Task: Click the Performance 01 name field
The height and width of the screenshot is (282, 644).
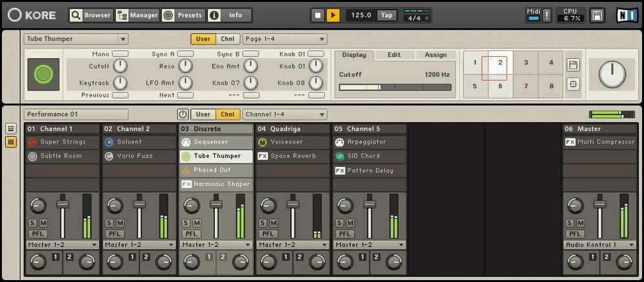Action: coord(76,114)
